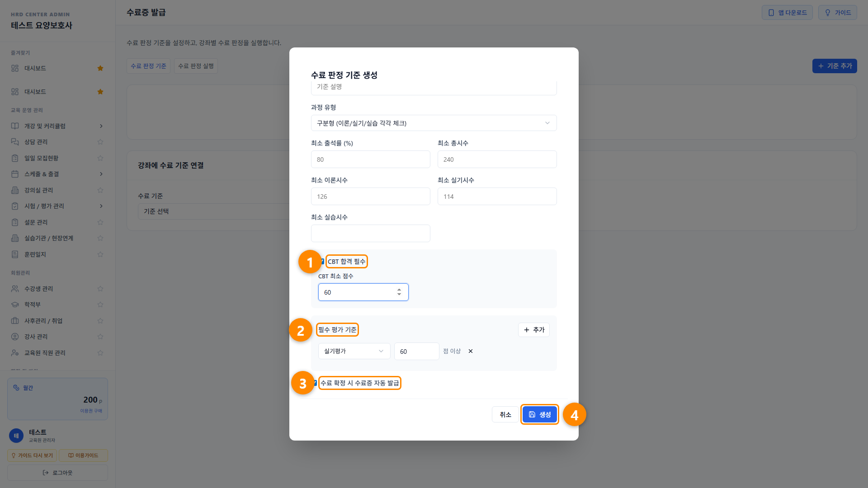Switch to the 수료 판정 실행 tab
Viewport: 868px width, 488px height.
pyautogui.click(x=196, y=66)
